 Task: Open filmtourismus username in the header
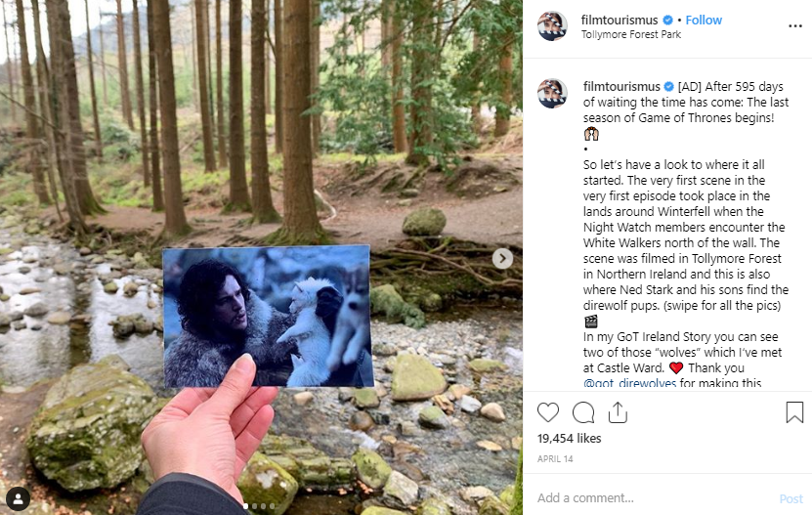(x=620, y=20)
